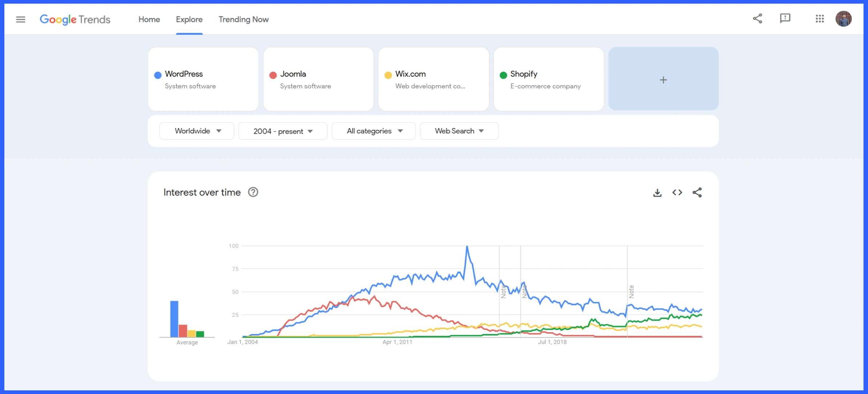This screenshot has width=868, height=394.
Task: Click 'Web development co...' under Wix.com
Action: click(x=430, y=86)
